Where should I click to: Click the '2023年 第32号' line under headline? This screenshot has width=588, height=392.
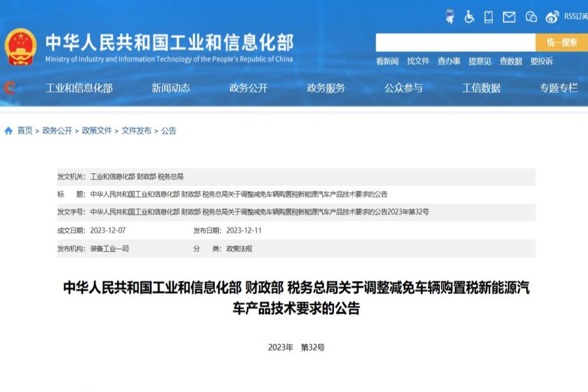coord(296,348)
